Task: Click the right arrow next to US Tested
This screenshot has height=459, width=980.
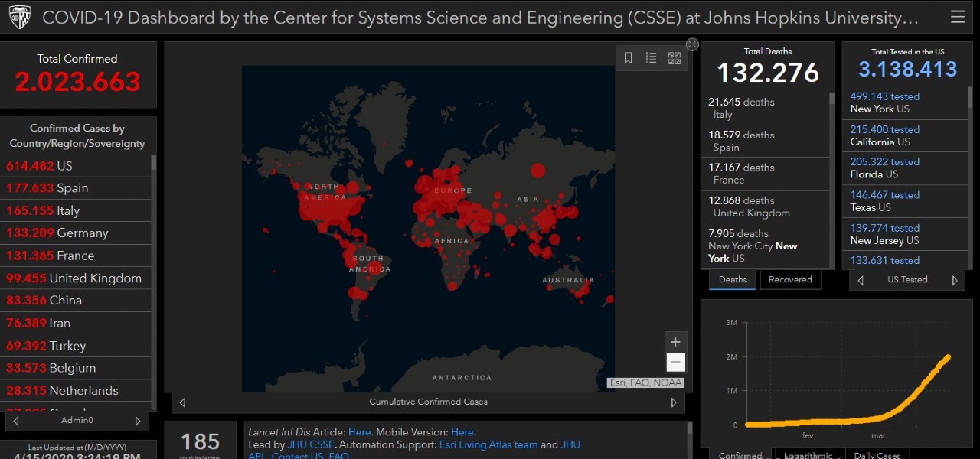Action: pyautogui.click(x=955, y=281)
